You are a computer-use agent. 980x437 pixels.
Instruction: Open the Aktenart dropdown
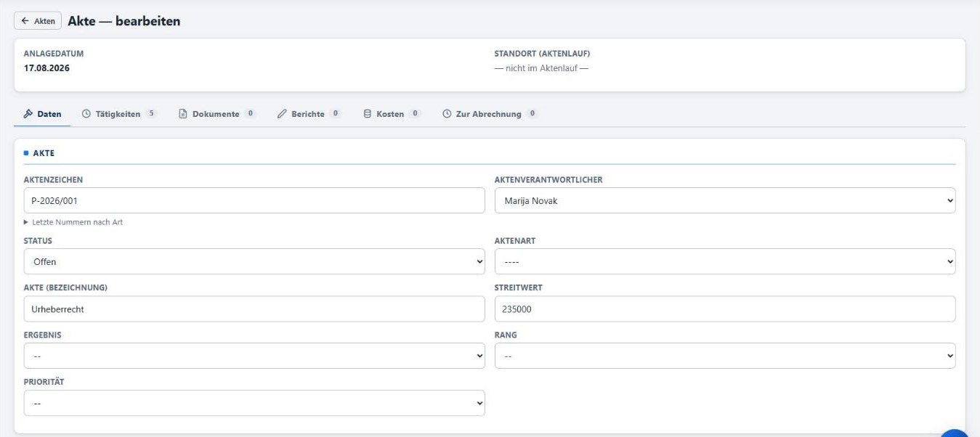[725, 261]
